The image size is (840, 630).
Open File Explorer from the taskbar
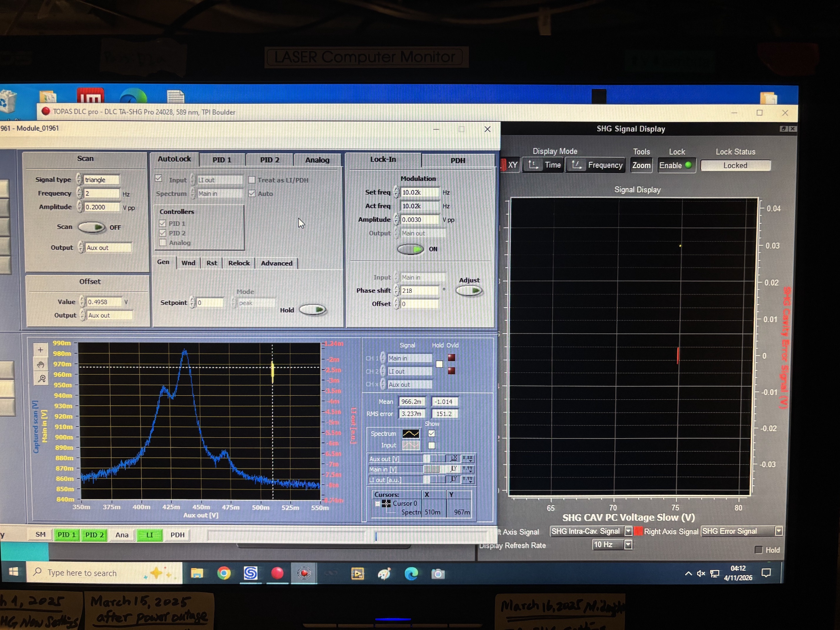click(197, 574)
